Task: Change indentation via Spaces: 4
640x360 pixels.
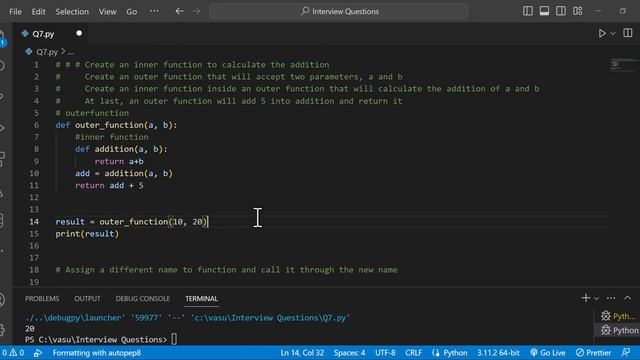Action: pyautogui.click(x=349, y=353)
